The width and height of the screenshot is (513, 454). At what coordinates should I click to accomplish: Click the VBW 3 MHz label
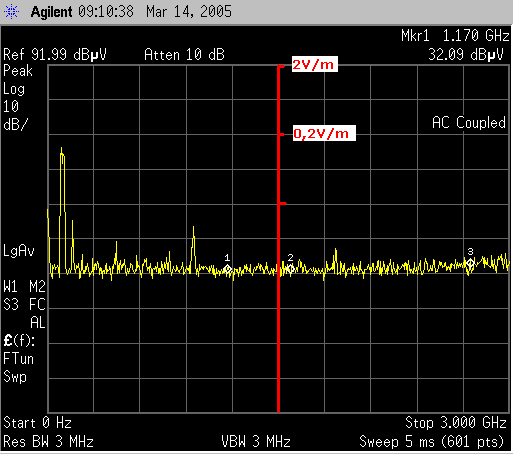[x=256, y=442]
